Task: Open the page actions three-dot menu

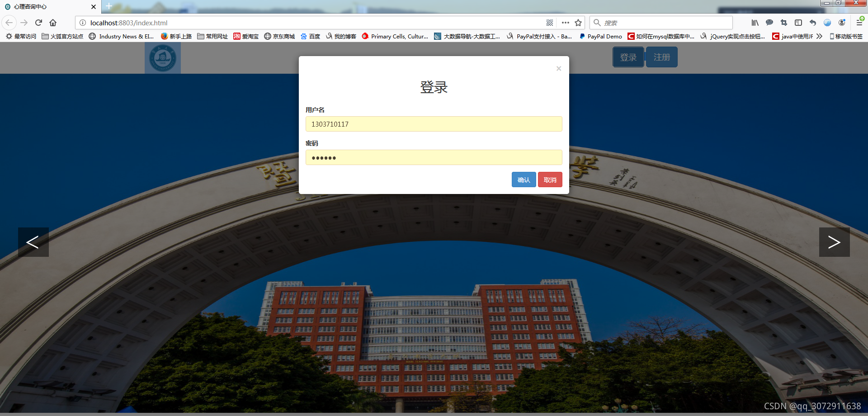Action: [x=565, y=23]
